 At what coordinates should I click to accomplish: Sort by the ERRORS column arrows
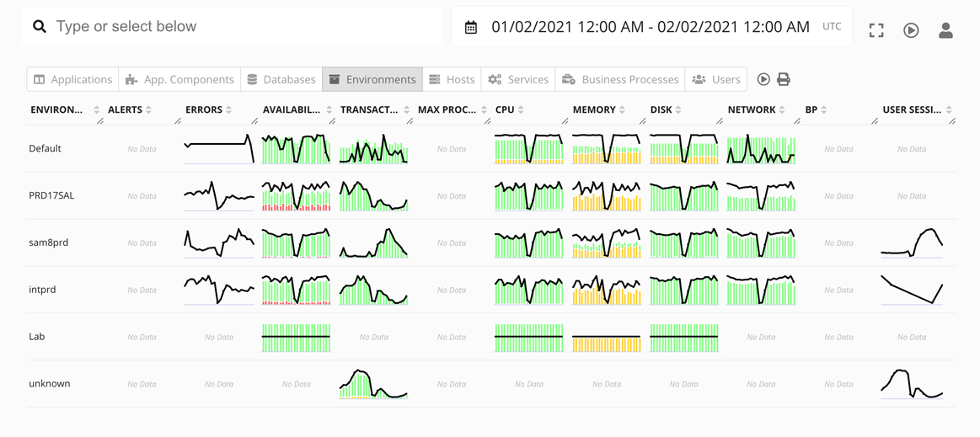coord(229,110)
